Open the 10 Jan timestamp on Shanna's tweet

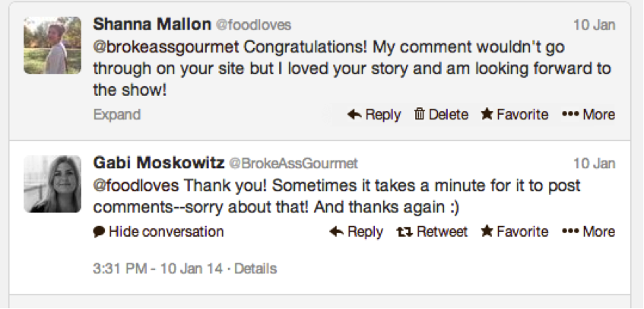click(x=595, y=25)
